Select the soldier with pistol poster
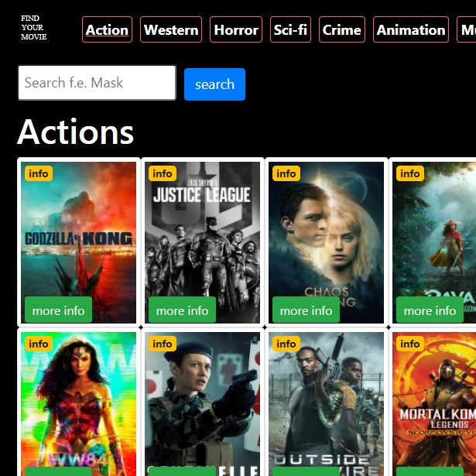476x476 pixels. [203, 404]
